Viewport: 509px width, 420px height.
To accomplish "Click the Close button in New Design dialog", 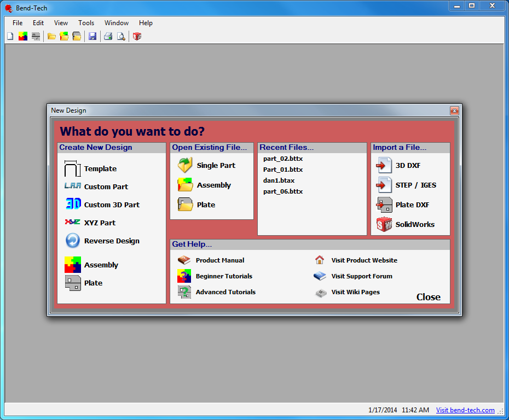I will [x=429, y=297].
